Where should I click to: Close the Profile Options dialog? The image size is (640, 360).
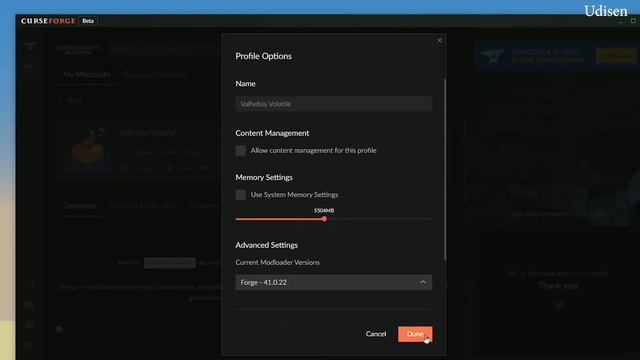click(x=439, y=40)
